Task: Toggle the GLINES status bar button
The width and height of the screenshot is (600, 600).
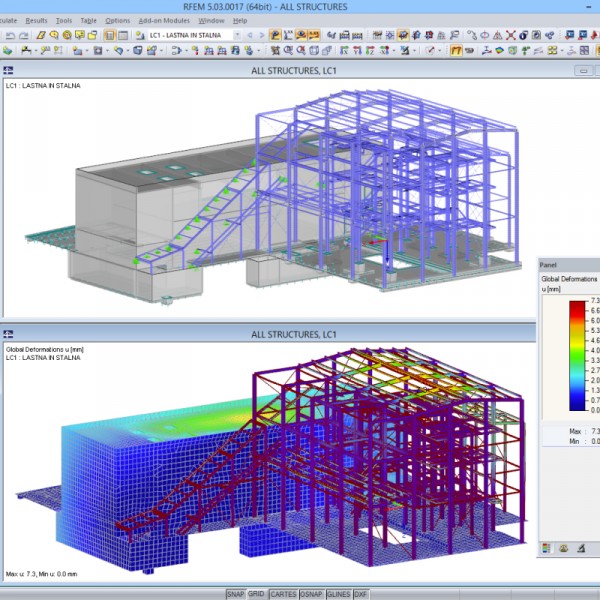Action: [339, 594]
